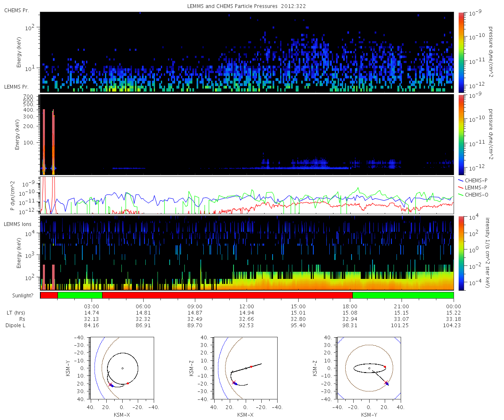Click the rightmost green Sunlight bar segment

tap(403, 295)
